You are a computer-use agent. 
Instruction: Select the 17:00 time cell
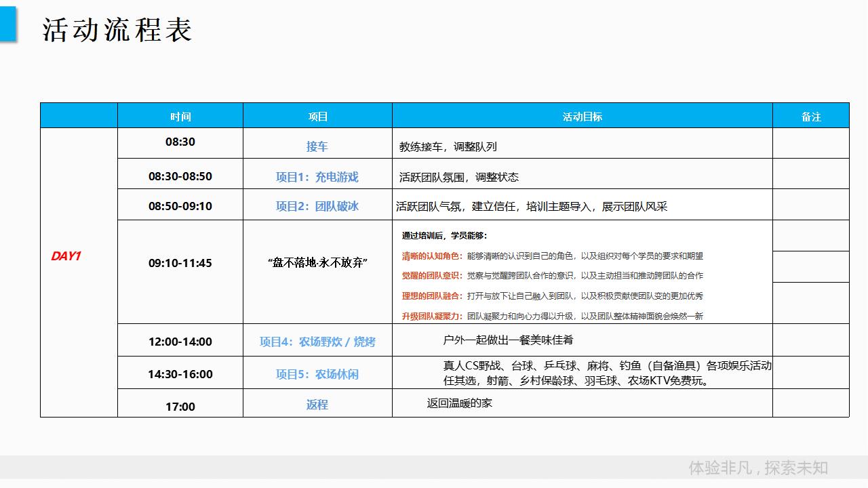180,407
